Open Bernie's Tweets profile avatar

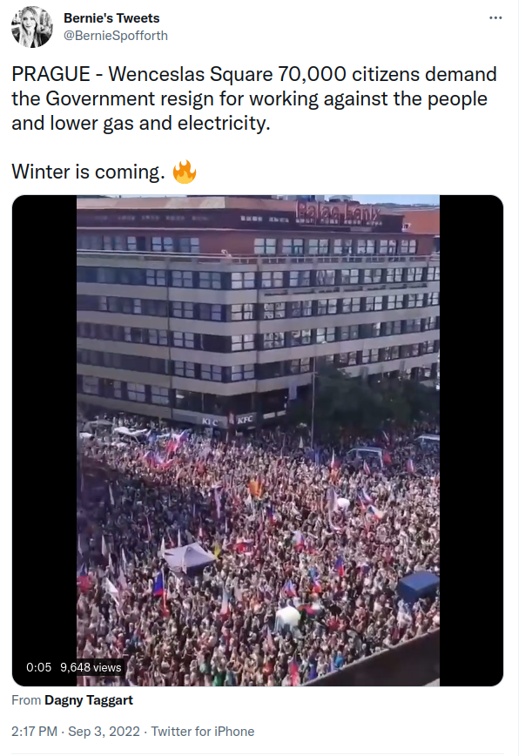point(32,27)
